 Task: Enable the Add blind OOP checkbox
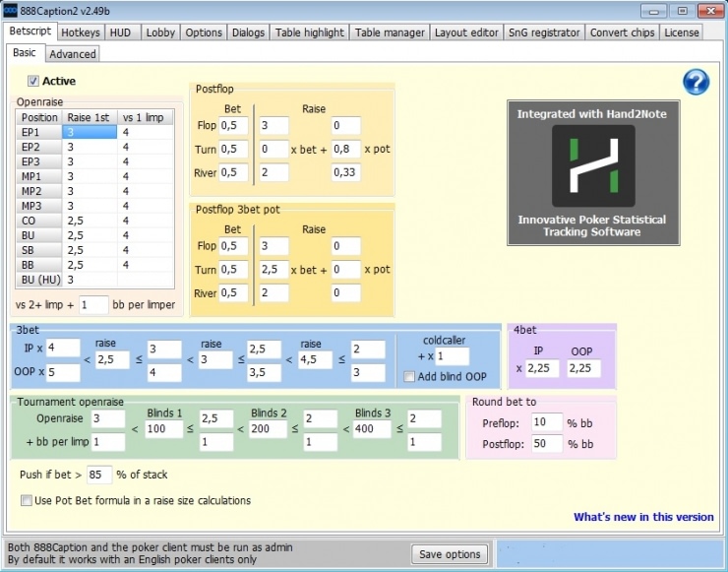[x=409, y=376]
